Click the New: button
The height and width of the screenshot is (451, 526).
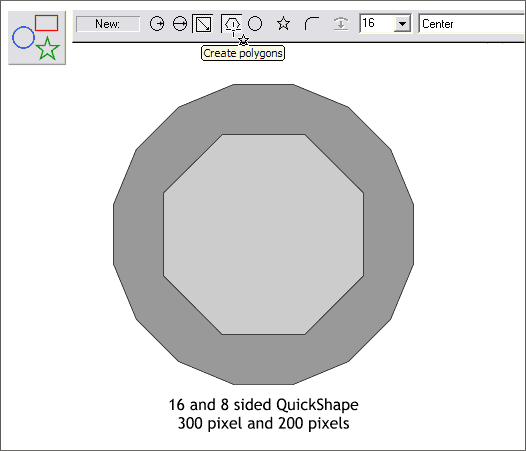[108, 24]
